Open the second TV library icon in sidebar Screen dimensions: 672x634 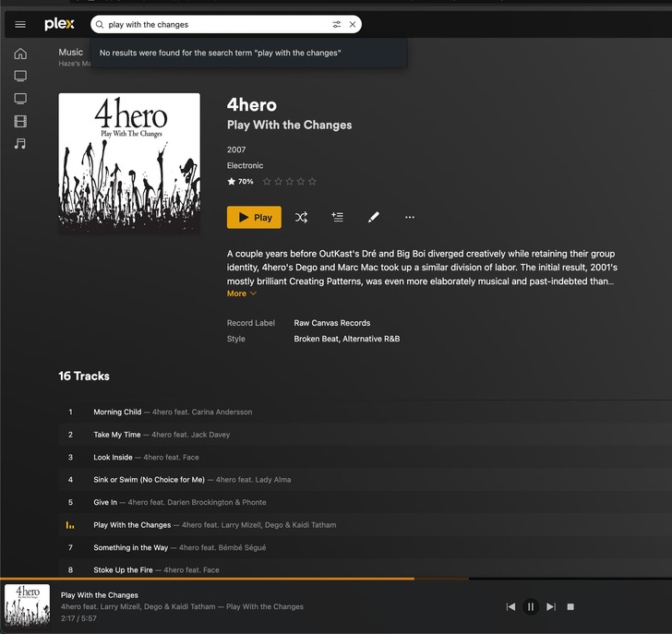pyautogui.click(x=20, y=99)
